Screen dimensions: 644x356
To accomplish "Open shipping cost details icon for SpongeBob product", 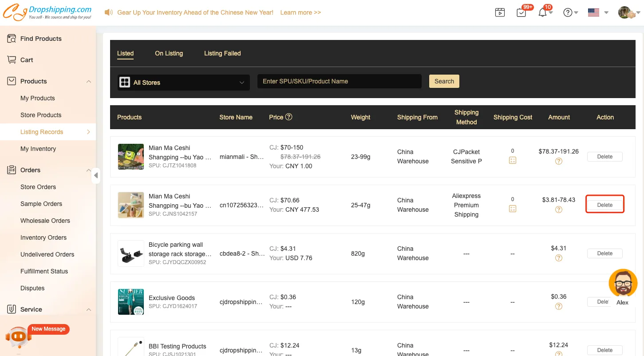I will (x=513, y=160).
